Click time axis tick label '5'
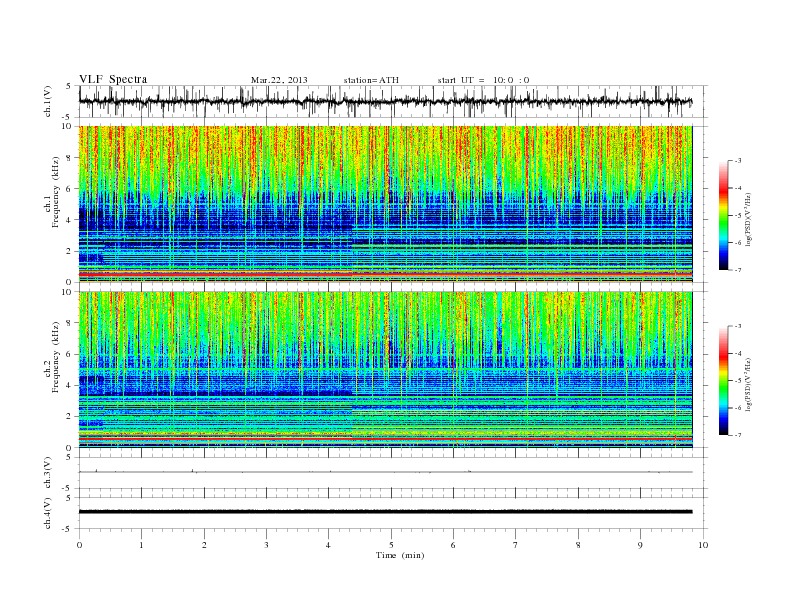The height and width of the screenshot is (612, 792). 391,545
